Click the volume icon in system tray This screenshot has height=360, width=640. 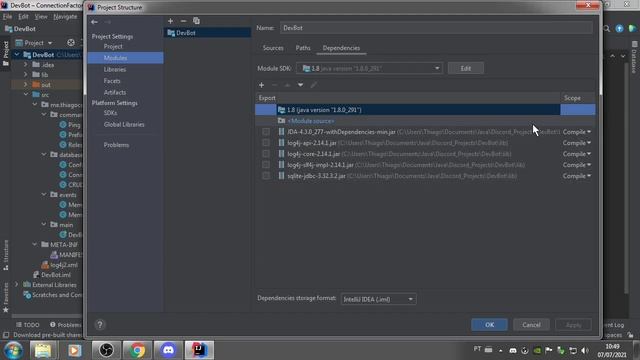tap(585, 350)
